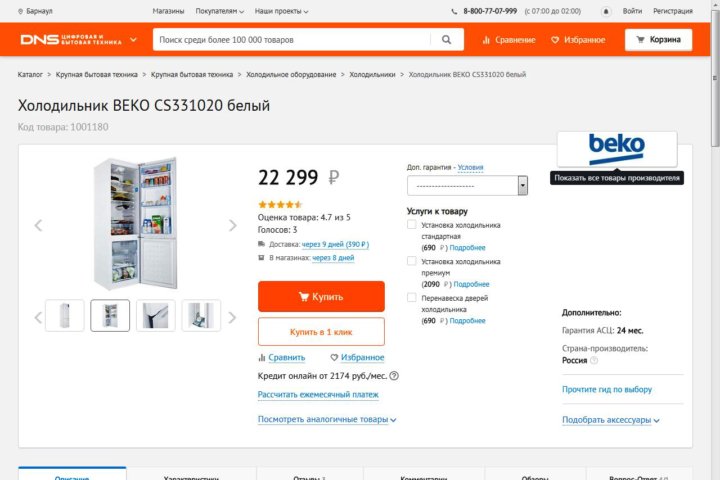Click the search magnifier icon
This screenshot has height=480, width=720.
(x=446, y=40)
